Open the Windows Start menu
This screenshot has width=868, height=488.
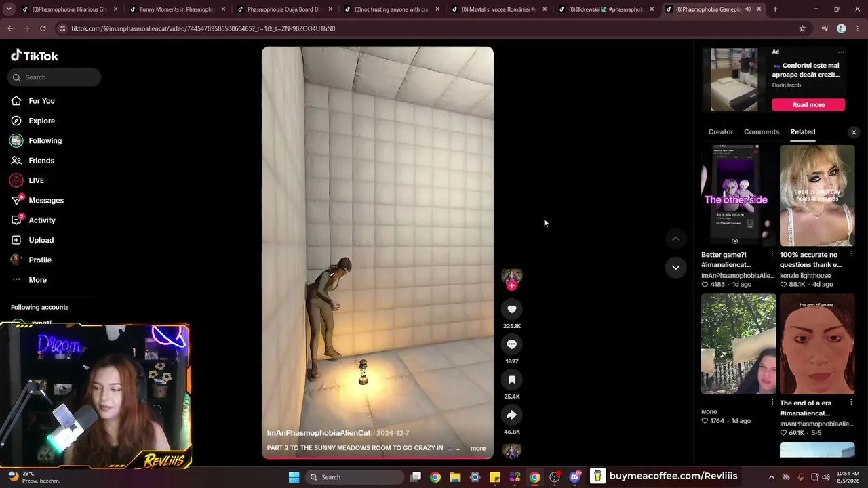coord(294,477)
